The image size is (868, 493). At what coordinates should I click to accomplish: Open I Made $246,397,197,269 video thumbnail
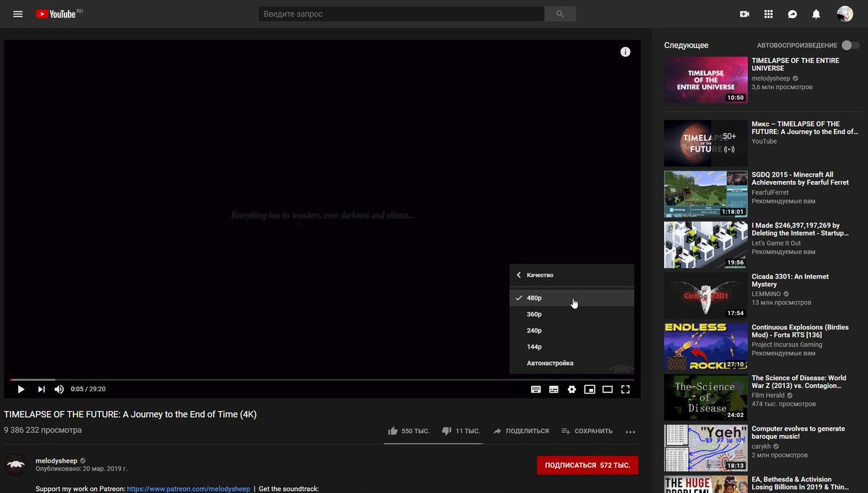[x=705, y=245]
